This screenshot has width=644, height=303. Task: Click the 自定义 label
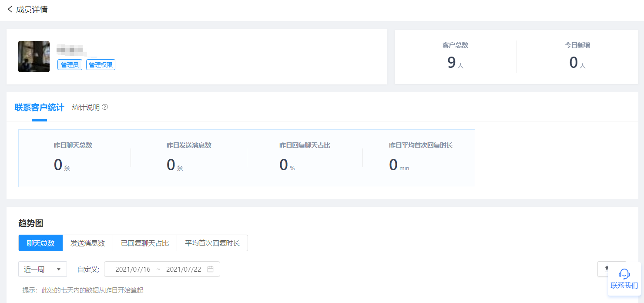[88, 269]
